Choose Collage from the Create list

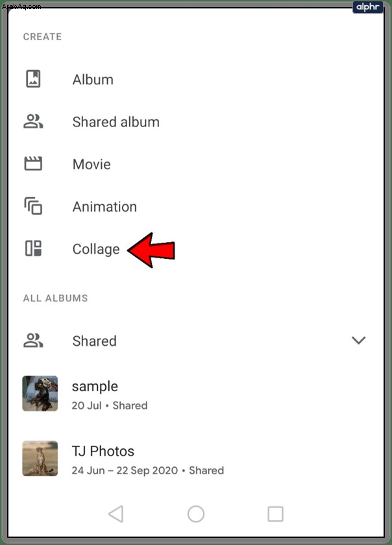click(96, 250)
